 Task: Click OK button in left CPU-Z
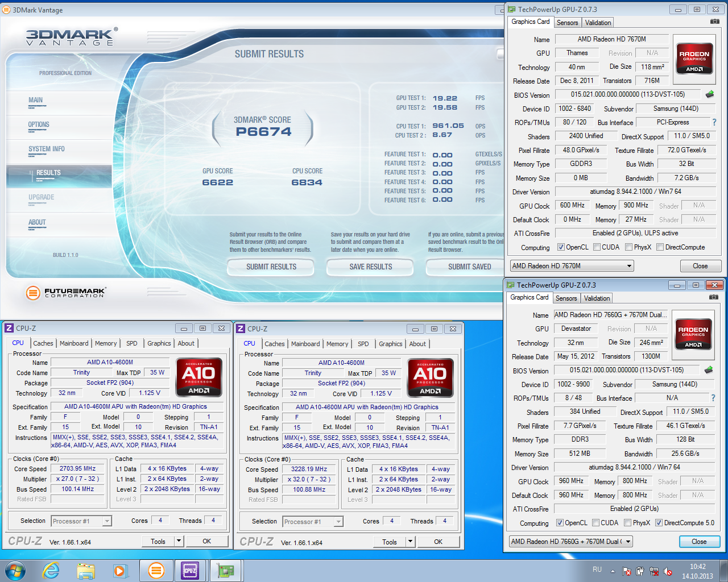point(207,542)
